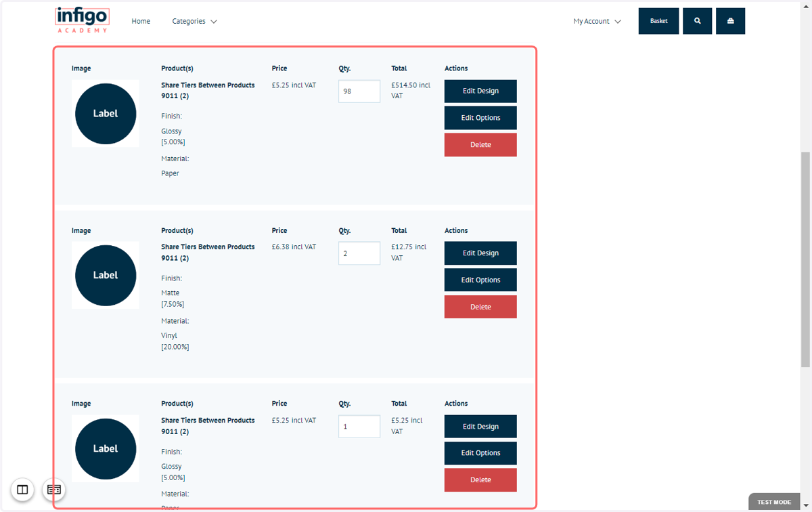Delete the quantity 1 basket item

[x=480, y=480]
